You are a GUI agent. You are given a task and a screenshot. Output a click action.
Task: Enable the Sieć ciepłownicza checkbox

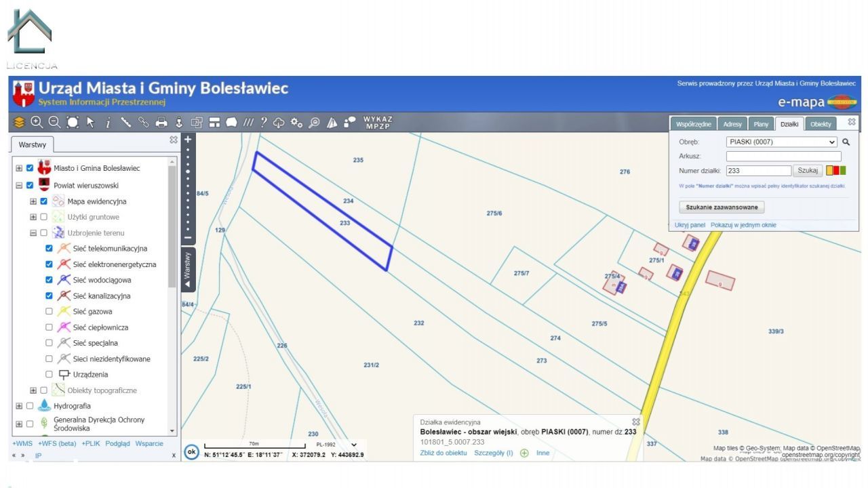coord(49,327)
